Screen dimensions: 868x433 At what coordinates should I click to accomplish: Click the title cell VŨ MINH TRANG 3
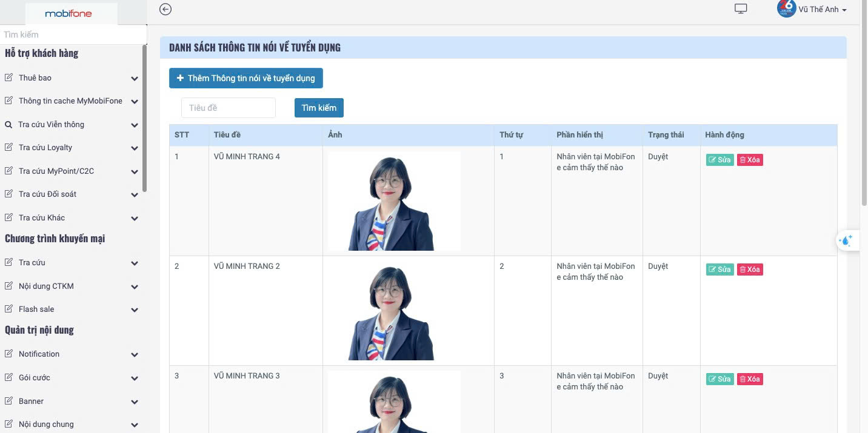[247, 375]
